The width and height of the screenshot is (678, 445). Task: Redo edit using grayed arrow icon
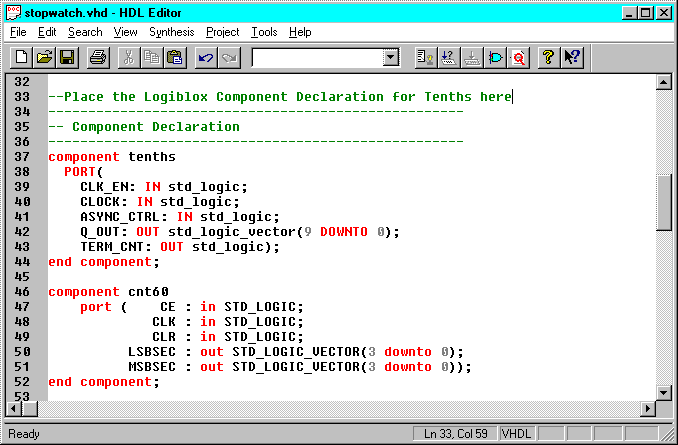[229, 58]
